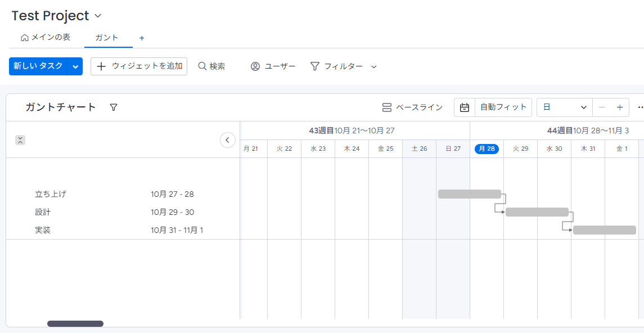Open the Test Project title dropdown
The width and height of the screenshot is (644, 333).
coord(98,16)
